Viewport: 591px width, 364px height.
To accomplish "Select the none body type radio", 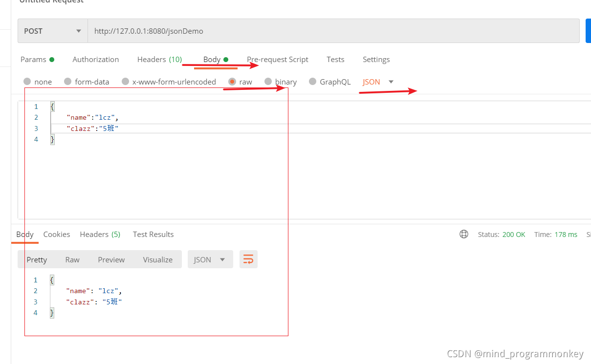I will [x=27, y=82].
